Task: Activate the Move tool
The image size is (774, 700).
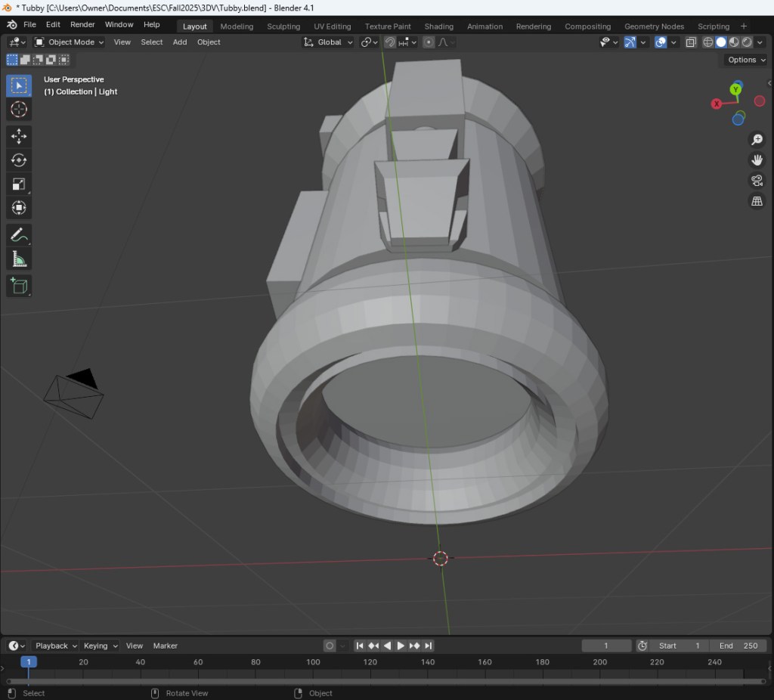Action: pyautogui.click(x=19, y=136)
